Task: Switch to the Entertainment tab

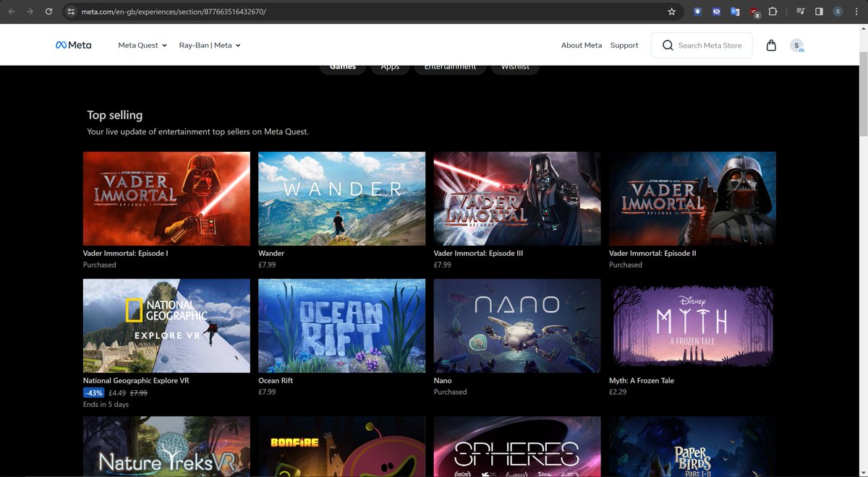Action: [450, 66]
